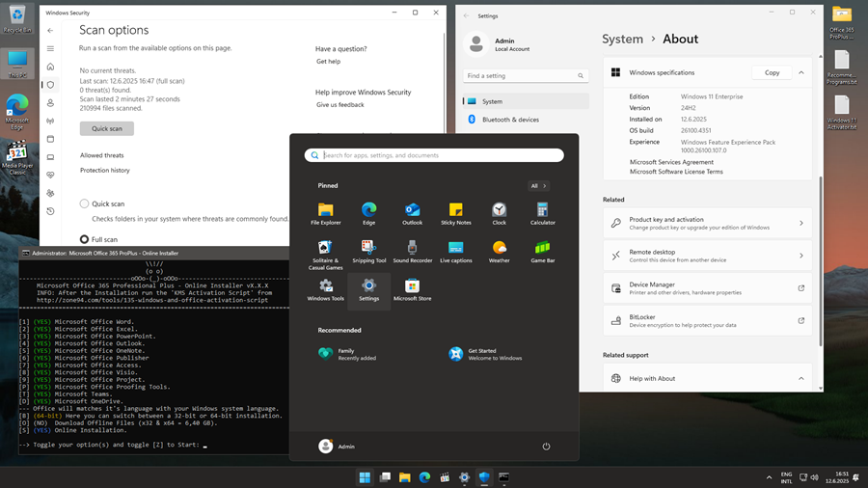Viewport: 868px width, 488px height.
Task: Open Device performance & health sidebar icon
Action: coord(50,175)
